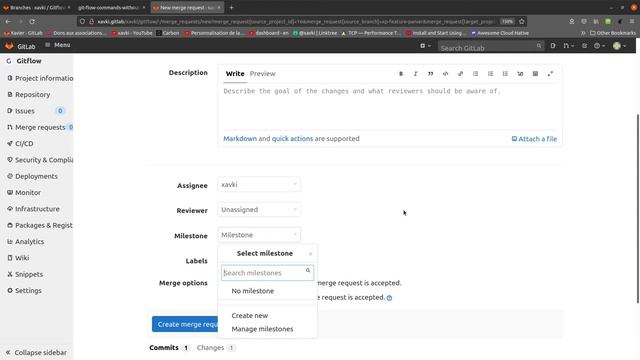Click the search icon in milestone search box
The height and width of the screenshot is (360, 640).
click(308, 270)
